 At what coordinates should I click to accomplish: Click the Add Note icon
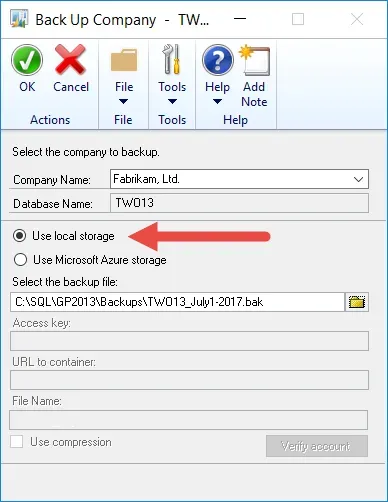click(x=254, y=60)
